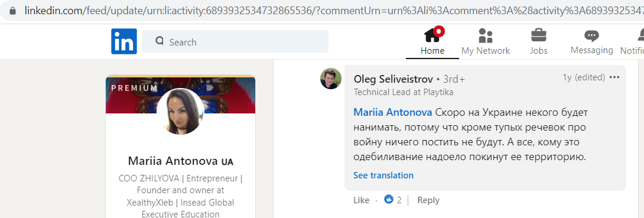Click See translation under the comment
This screenshot has width=644, height=218.
pyautogui.click(x=383, y=175)
